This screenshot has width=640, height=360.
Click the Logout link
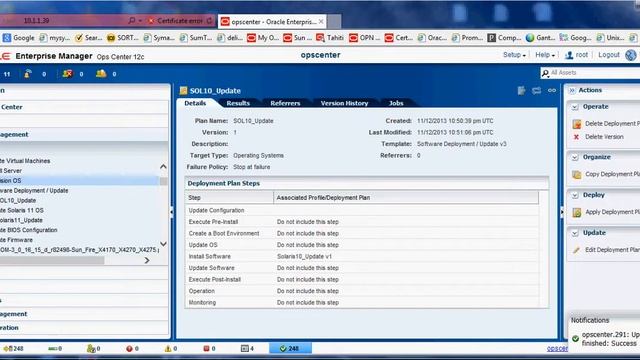[x=609, y=55]
